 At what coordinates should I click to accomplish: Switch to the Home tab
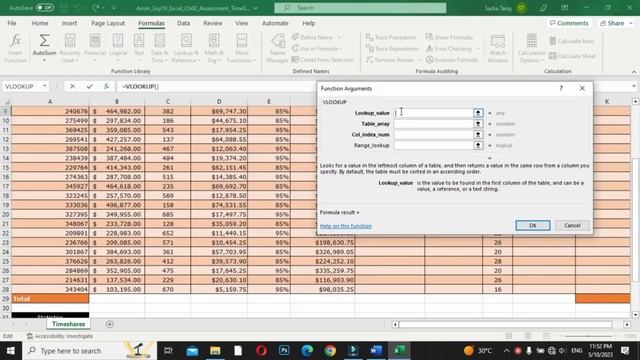coord(40,23)
